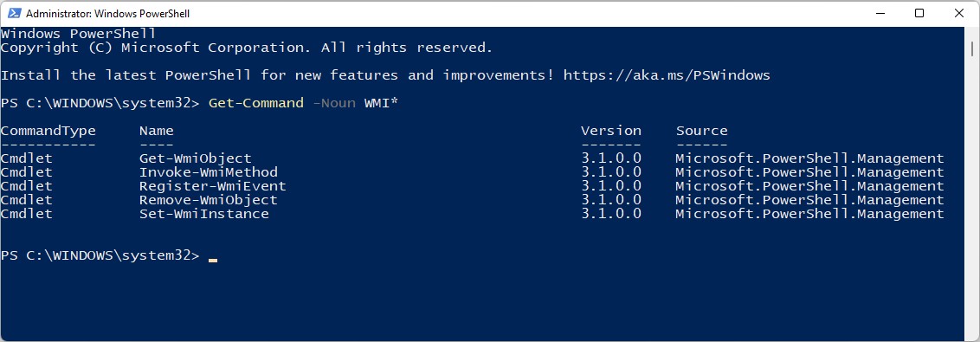Click the window title text
The width and height of the screenshot is (980, 342).
click(108, 13)
